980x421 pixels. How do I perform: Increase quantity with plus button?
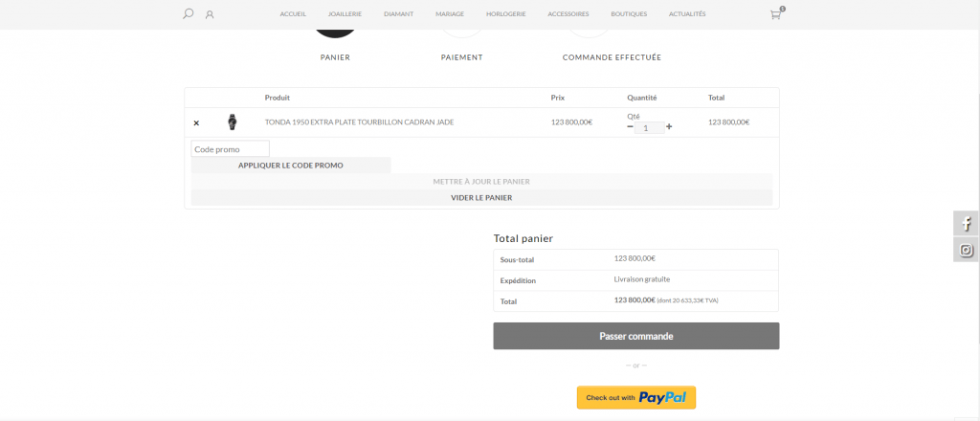pos(669,126)
